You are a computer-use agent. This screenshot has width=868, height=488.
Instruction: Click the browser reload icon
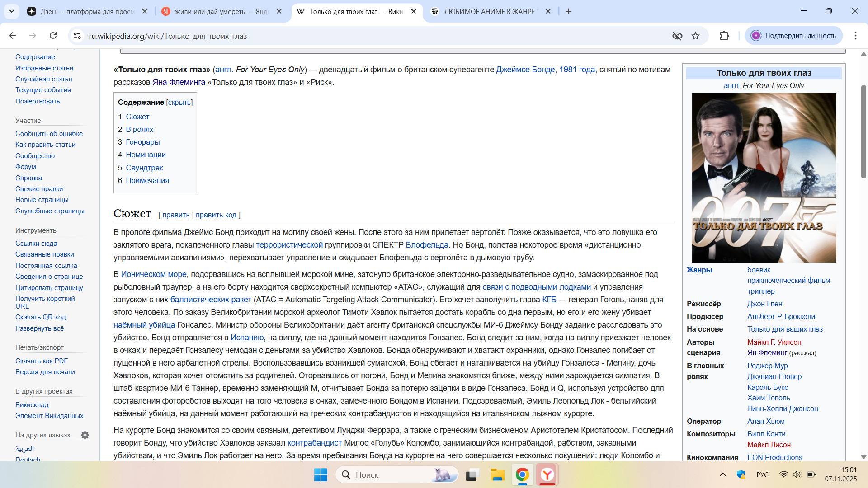click(x=53, y=36)
